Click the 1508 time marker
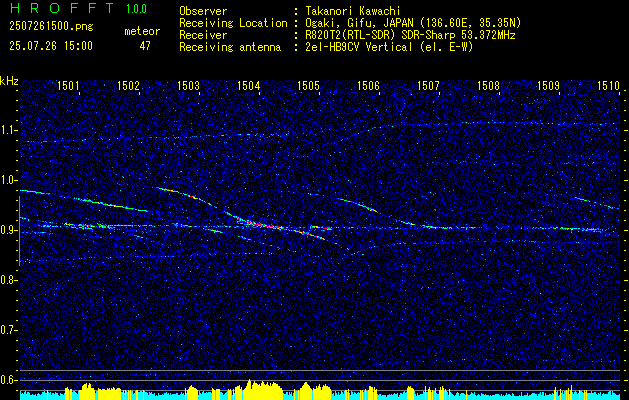 (x=488, y=85)
